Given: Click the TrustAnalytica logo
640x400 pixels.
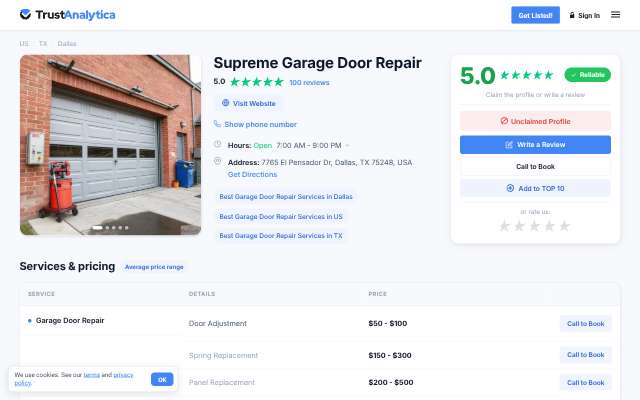Looking at the screenshot, I should click(67, 15).
